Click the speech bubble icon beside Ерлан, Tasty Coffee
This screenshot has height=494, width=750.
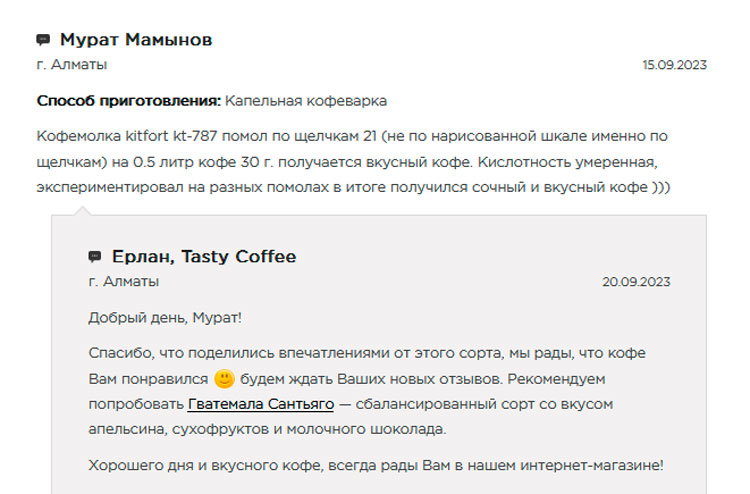coord(95,257)
